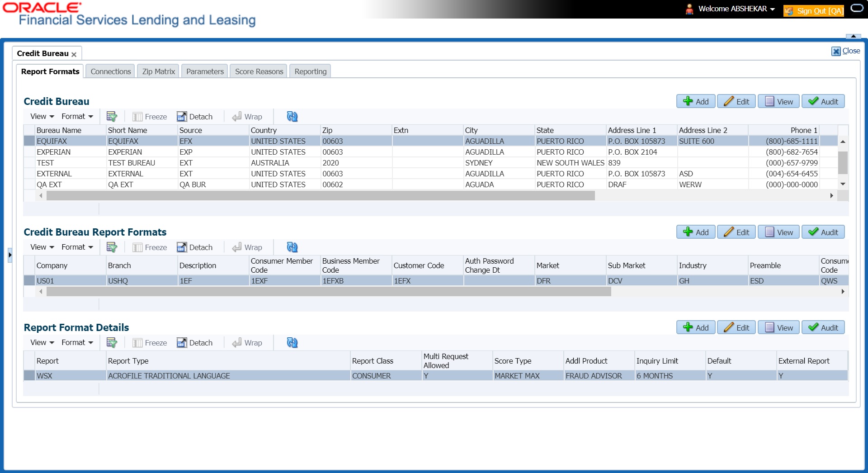Select the US01 company cell
This screenshot has width=868, height=473.
click(x=71, y=281)
